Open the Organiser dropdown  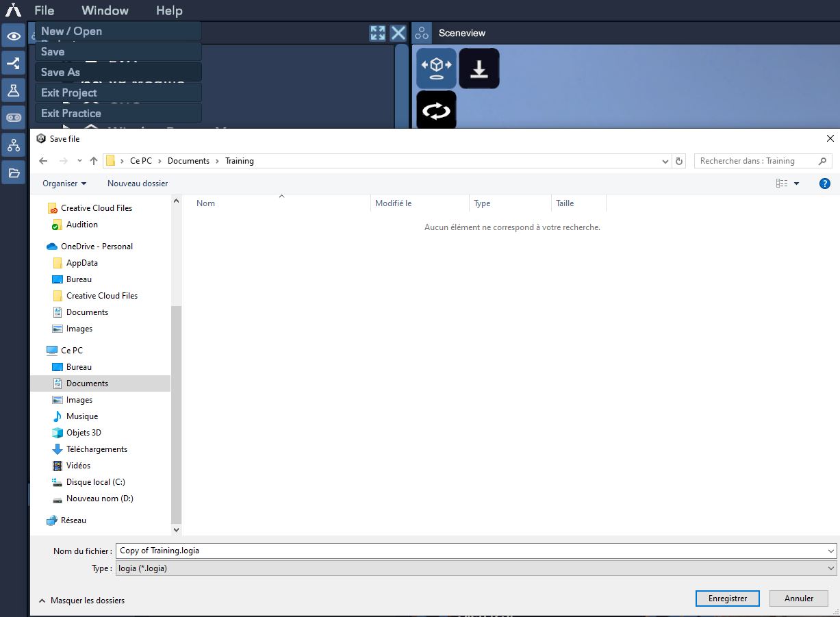point(64,184)
